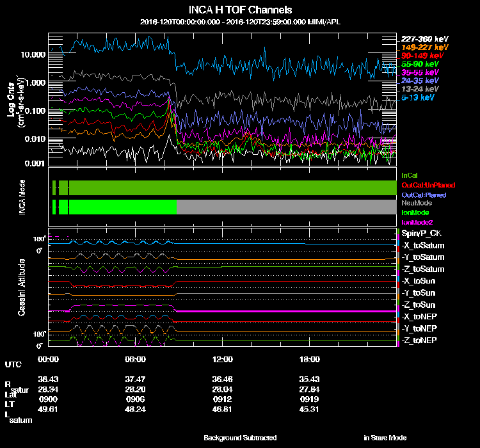Click the 'INCA Mode' panel axis label
Image resolution: width=480 pixels, height=448 pixels.
22,197
